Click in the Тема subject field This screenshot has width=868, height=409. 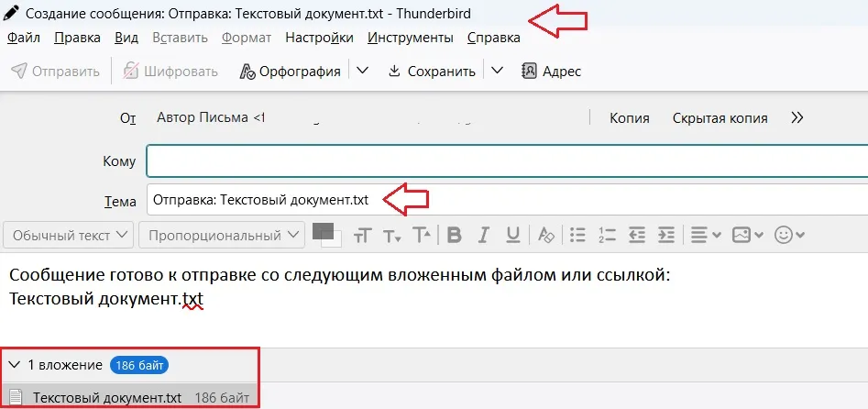pyautogui.click(x=507, y=200)
